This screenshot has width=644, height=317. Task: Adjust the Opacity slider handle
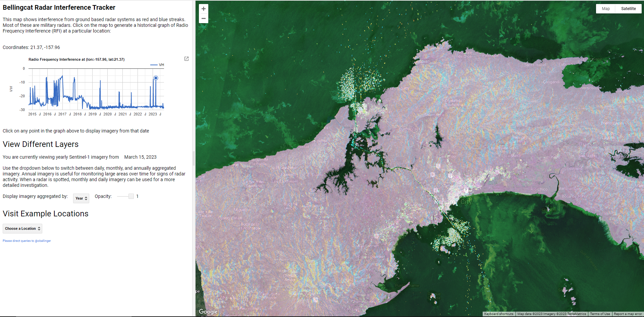131,196
